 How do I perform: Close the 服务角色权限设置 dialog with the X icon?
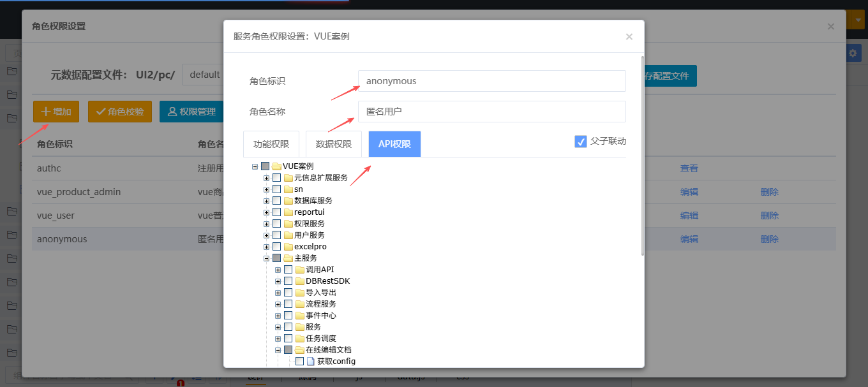click(x=629, y=37)
